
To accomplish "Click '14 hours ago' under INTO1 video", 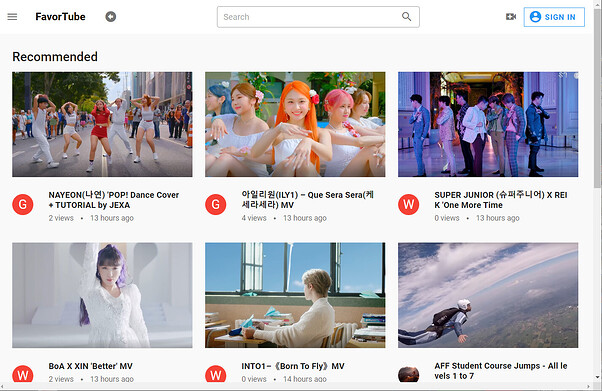I will (305, 379).
